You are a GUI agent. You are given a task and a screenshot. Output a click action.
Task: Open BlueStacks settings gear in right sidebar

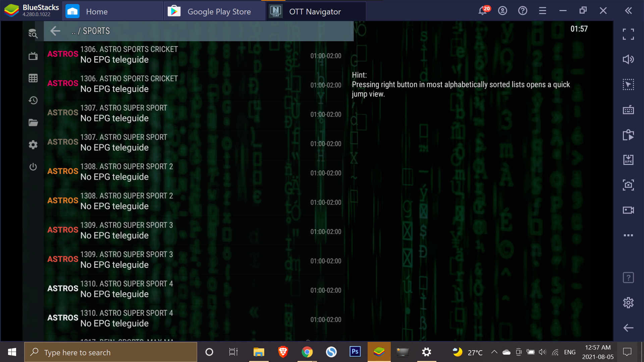(x=628, y=303)
